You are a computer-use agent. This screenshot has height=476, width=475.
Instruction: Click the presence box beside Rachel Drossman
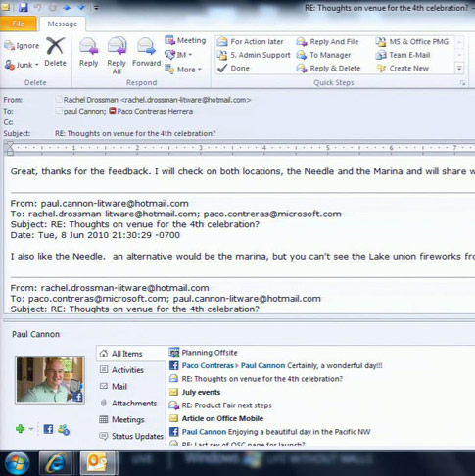(59, 99)
